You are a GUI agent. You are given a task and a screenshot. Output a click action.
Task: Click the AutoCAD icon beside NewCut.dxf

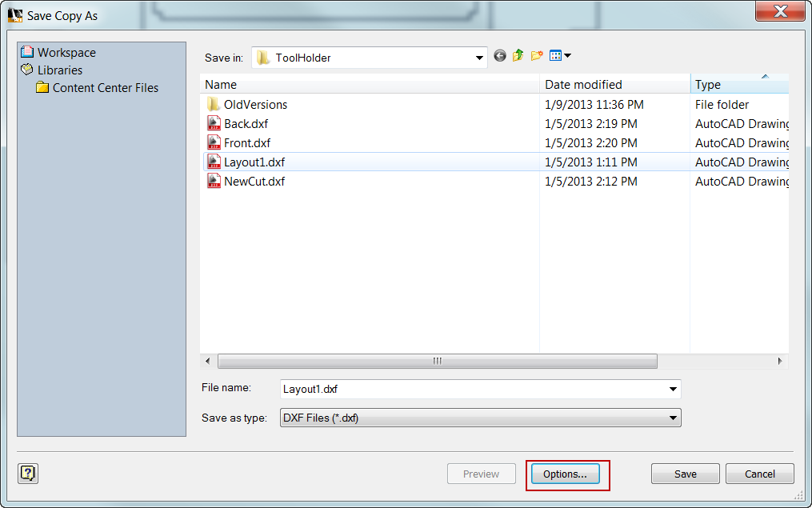(x=214, y=181)
